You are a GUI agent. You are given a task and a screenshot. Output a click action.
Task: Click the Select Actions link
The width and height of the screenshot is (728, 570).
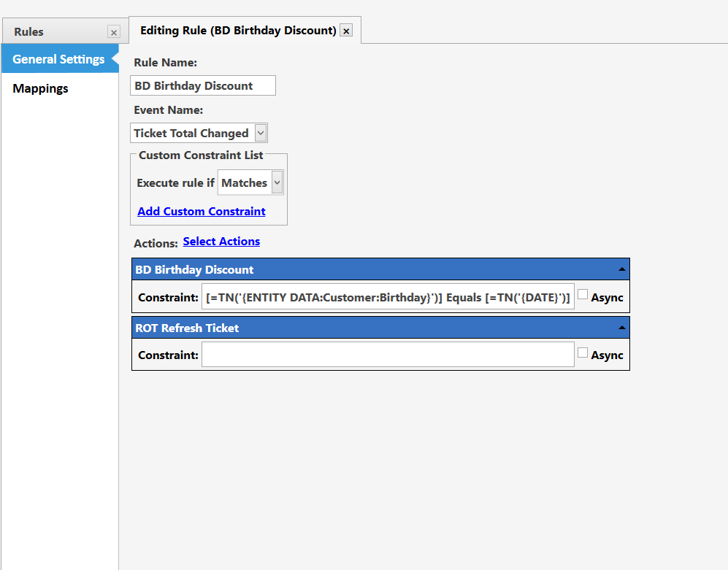[221, 242]
